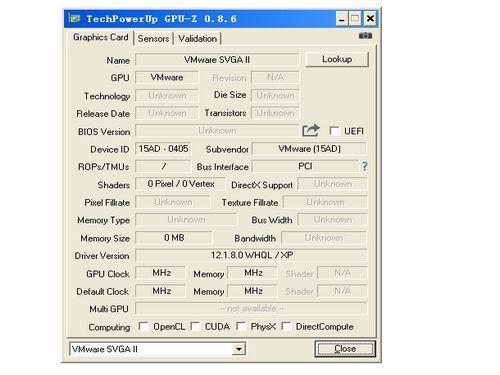This screenshot has height=375, width=500.
Task: Click the GPU-Z title bar app icon
Action: [x=74, y=18]
